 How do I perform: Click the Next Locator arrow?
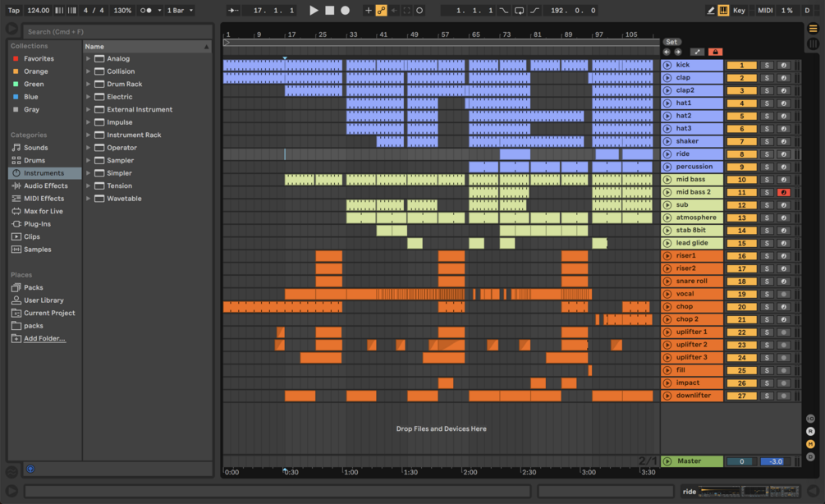point(678,52)
